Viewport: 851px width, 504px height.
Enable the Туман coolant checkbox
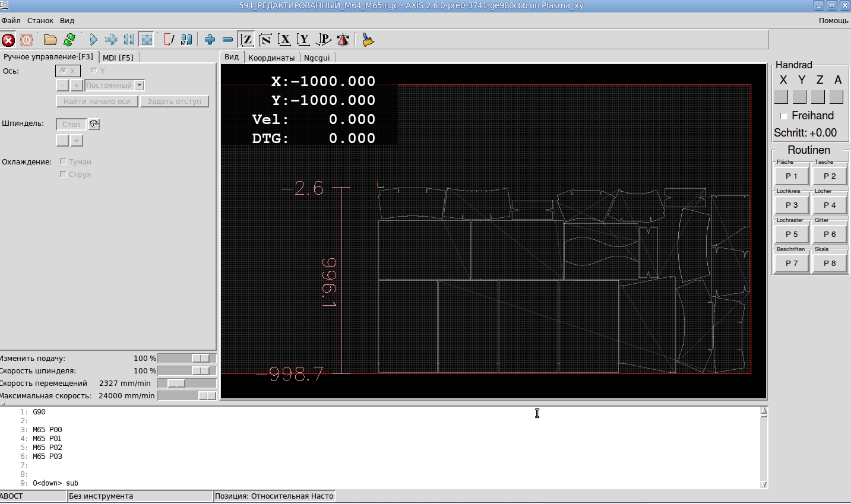[63, 161]
